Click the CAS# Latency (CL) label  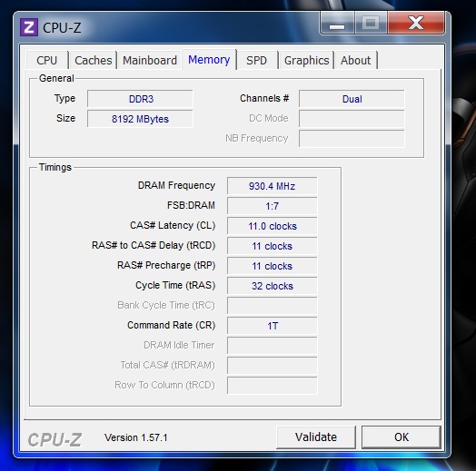click(x=173, y=225)
